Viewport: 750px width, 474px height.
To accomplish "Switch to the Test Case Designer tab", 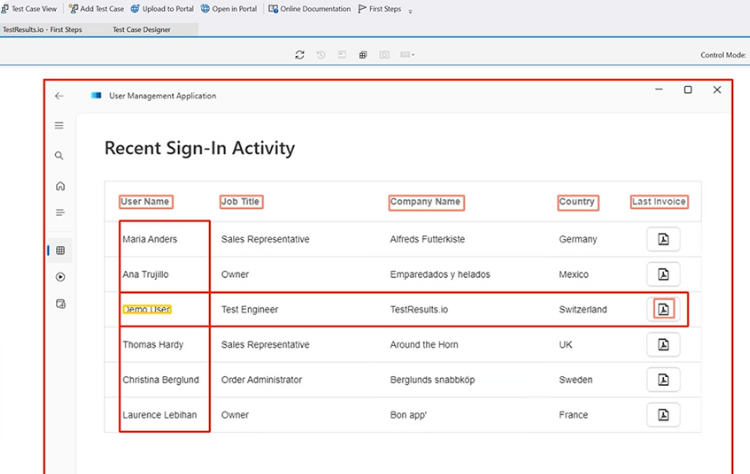I will 141,30.
